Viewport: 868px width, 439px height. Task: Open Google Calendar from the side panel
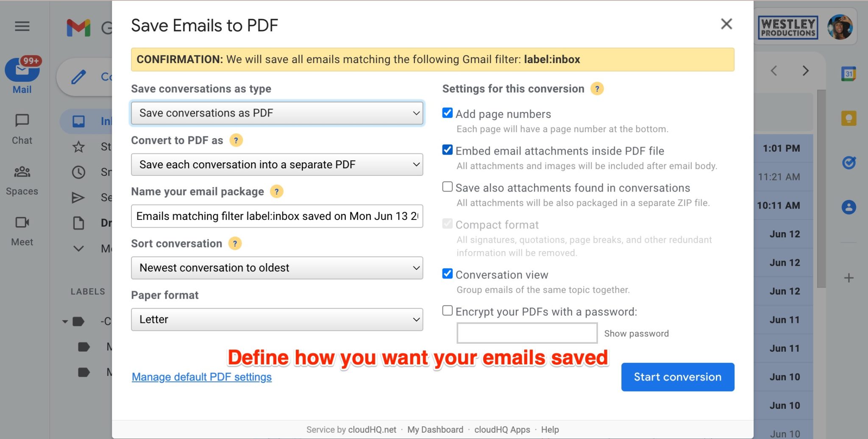tap(849, 74)
